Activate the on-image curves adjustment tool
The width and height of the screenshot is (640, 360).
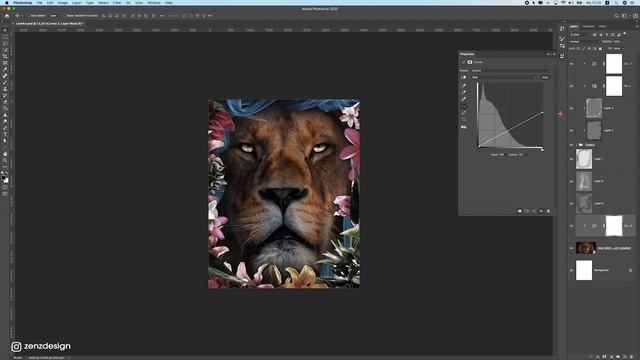point(464,77)
